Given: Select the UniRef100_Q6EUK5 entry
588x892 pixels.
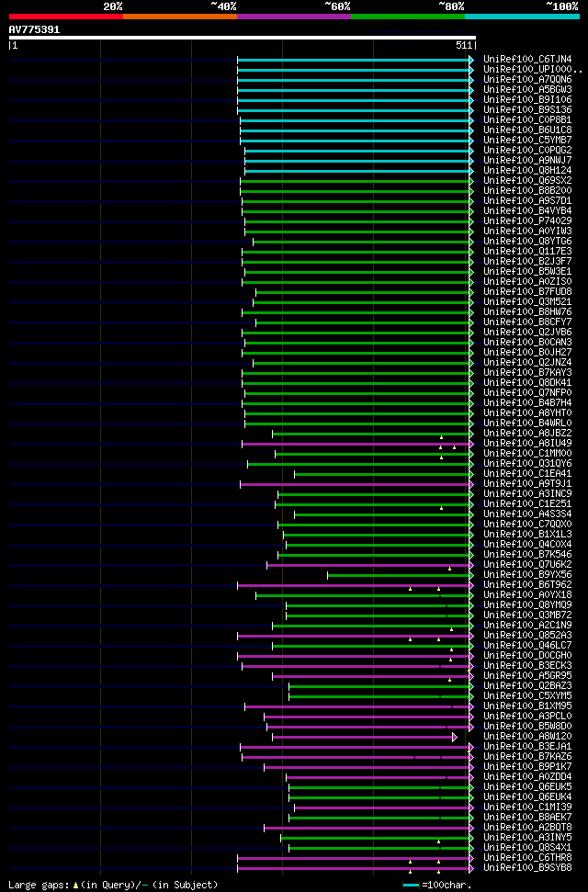Looking at the screenshot, I should 527,788.
